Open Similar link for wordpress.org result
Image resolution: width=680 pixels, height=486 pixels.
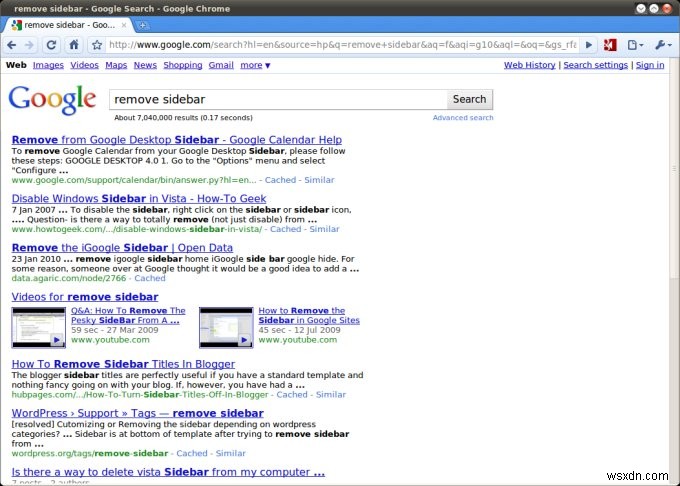(x=230, y=453)
